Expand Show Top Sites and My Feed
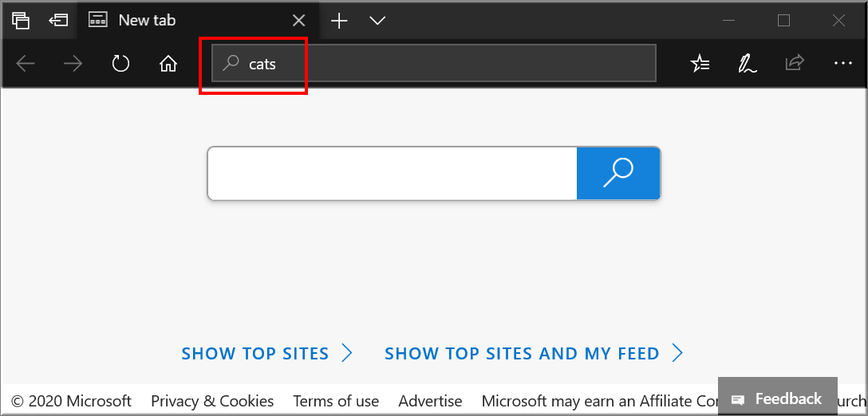Image resolution: width=868 pixels, height=416 pixels. tap(534, 353)
